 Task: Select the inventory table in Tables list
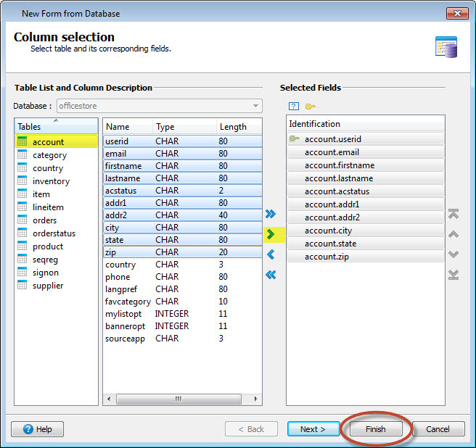pyautogui.click(x=51, y=181)
